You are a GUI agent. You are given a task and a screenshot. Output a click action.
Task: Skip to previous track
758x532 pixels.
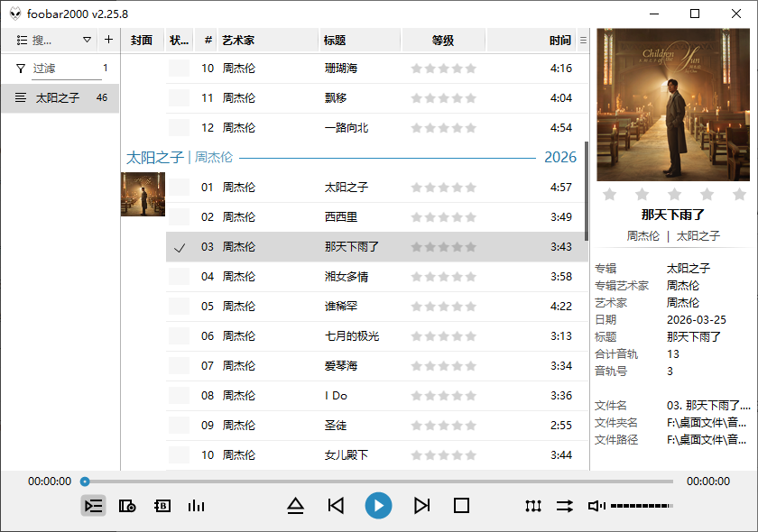click(336, 506)
